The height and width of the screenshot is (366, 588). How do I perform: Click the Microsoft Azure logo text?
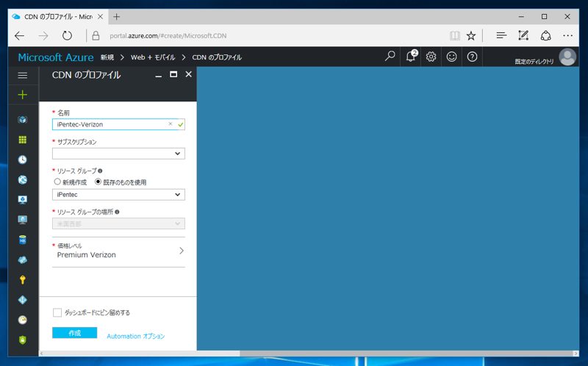click(56, 57)
